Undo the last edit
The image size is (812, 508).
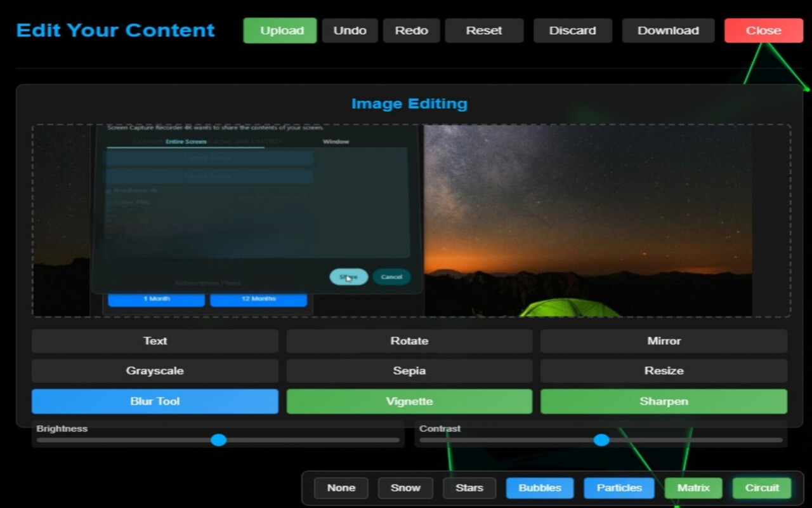[x=350, y=30]
